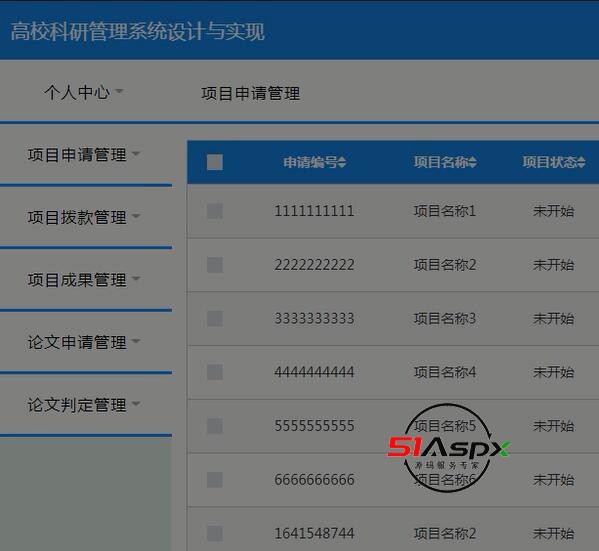This screenshot has height=551, width=599.
Task: Open 论文申请管理 sidebar menu
Action: tap(84, 342)
